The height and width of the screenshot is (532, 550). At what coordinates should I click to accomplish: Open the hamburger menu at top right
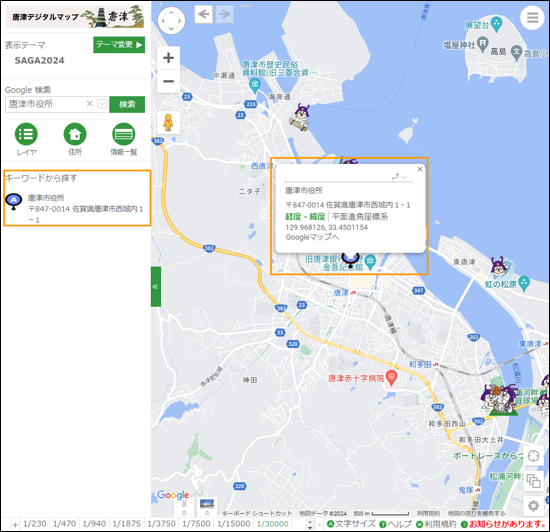coord(532,17)
